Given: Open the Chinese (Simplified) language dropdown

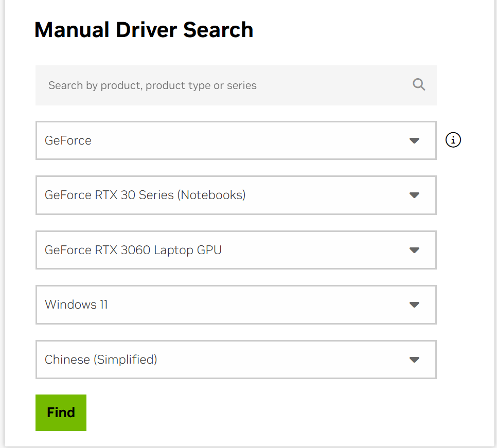Looking at the screenshot, I should point(236,360).
